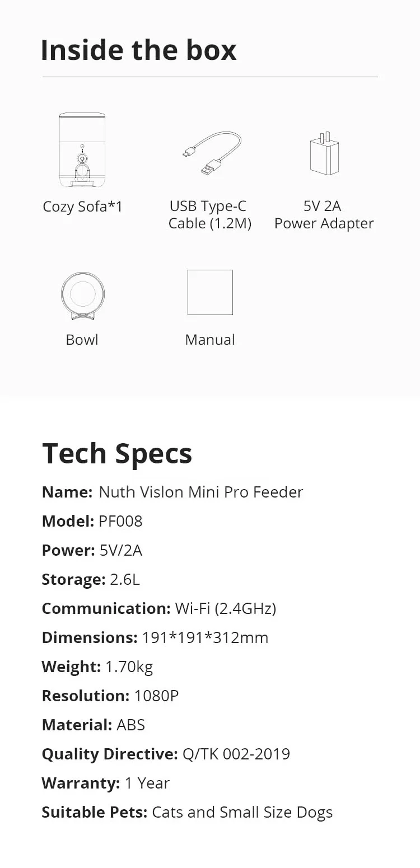Click the Bowl caption text

pos(82,340)
